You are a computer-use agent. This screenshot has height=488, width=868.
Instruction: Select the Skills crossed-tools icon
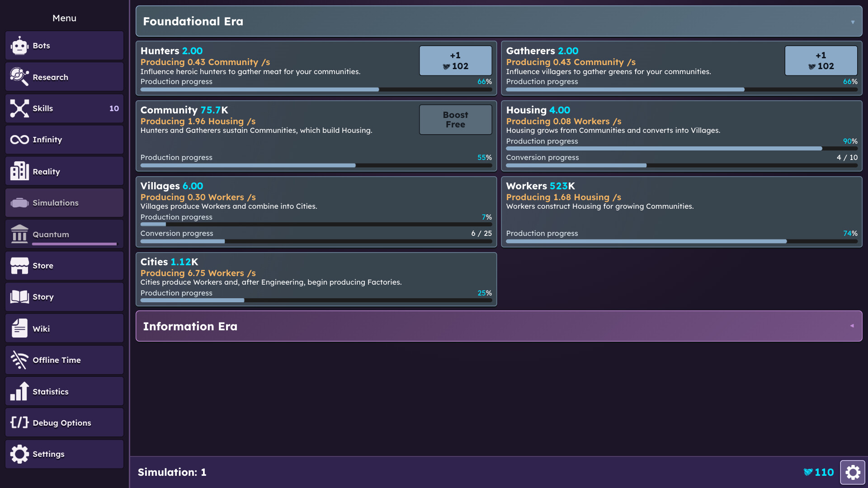[19, 108]
